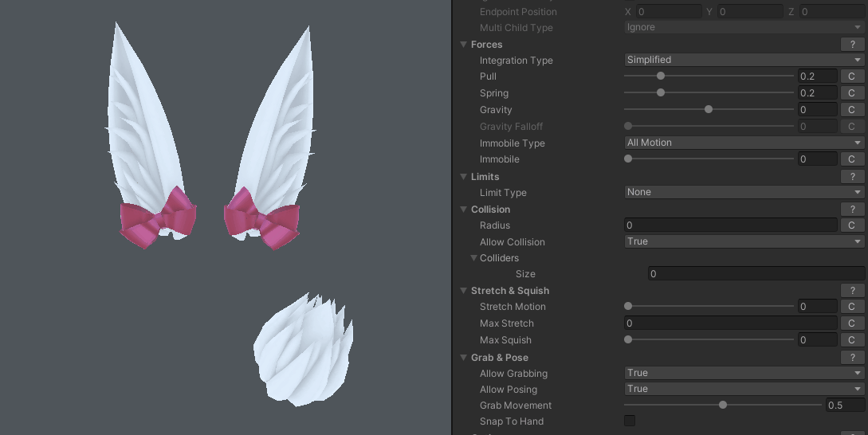Image resolution: width=868 pixels, height=435 pixels.
Task: Click the Spring value field
Action: [817, 93]
